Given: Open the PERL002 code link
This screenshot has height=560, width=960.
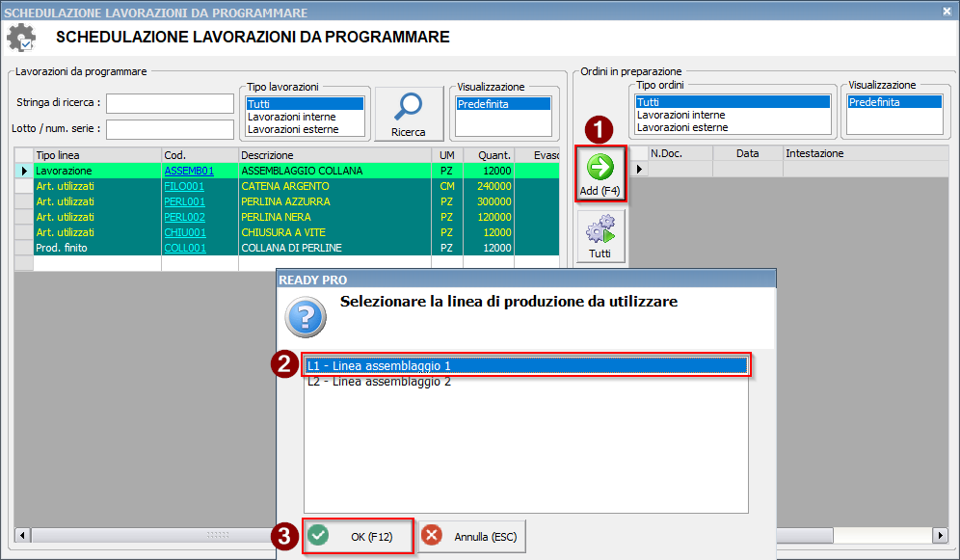Looking at the screenshot, I should 184,217.
